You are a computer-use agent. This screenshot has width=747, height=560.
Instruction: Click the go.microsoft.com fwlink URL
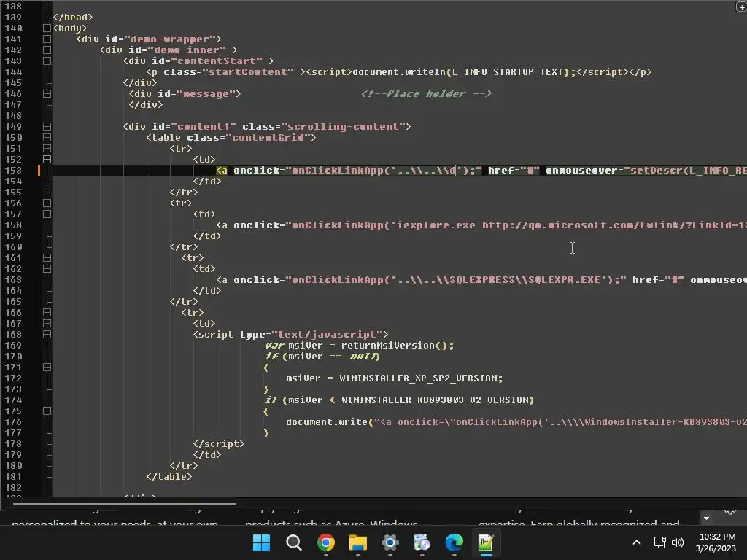[614, 225]
